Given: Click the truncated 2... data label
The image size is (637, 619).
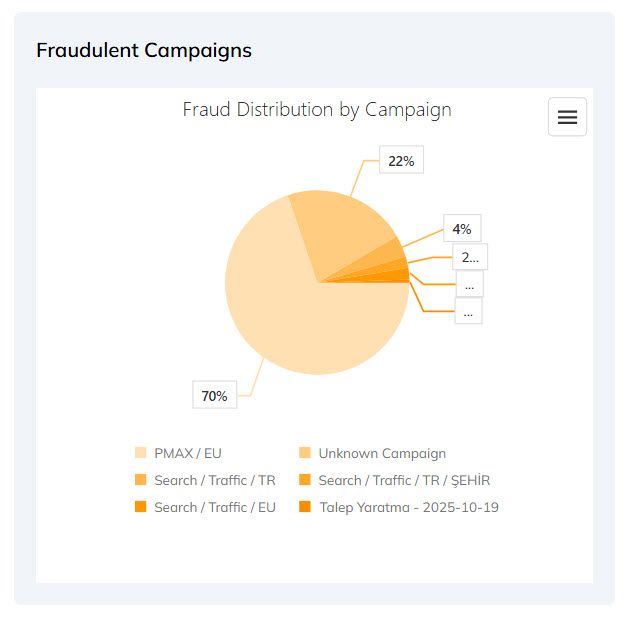Looking at the screenshot, I should 469,257.
